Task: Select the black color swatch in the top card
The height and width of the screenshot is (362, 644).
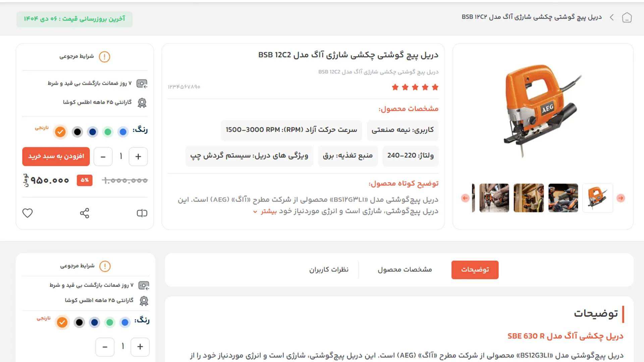Action: tap(77, 132)
